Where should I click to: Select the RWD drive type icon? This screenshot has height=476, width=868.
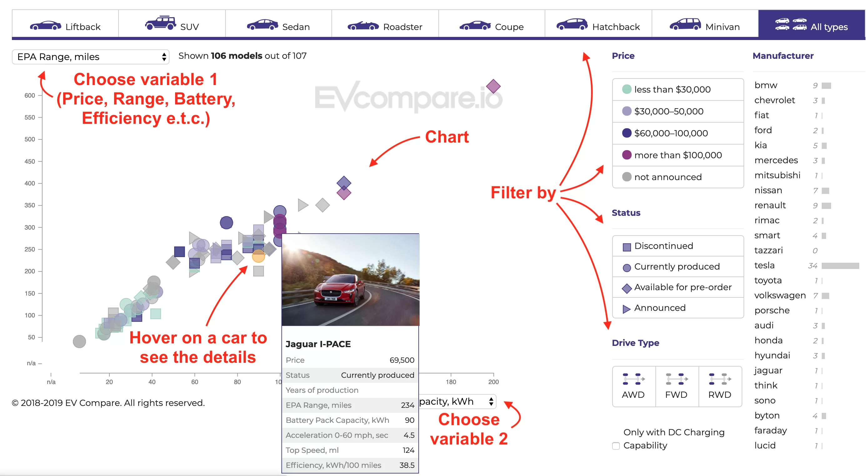720,379
